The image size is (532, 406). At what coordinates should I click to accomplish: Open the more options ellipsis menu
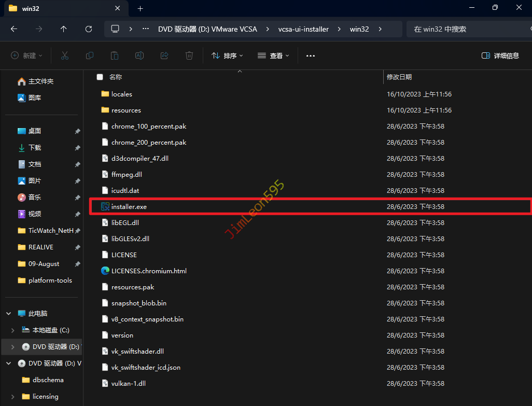tap(311, 55)
